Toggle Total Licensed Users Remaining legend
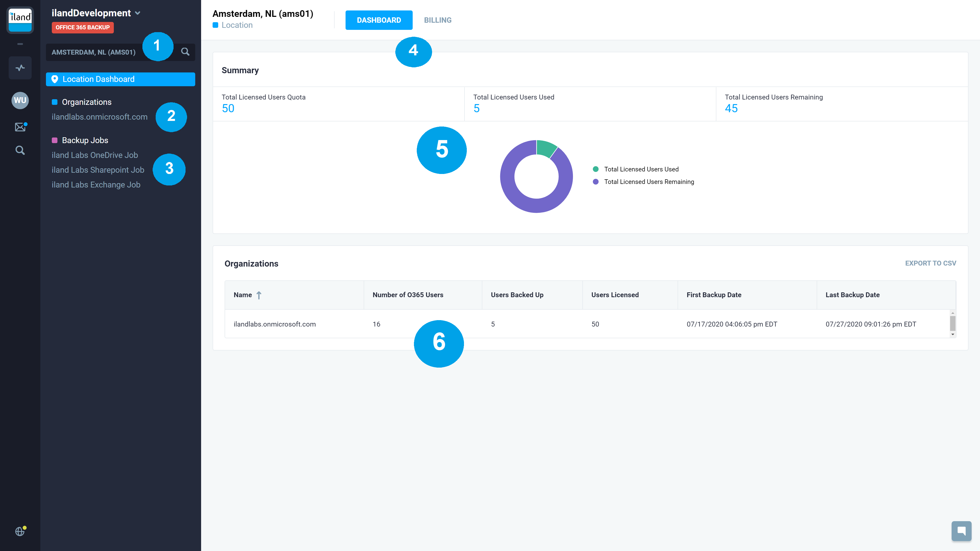The image size is (980, 551). [649, 182]
